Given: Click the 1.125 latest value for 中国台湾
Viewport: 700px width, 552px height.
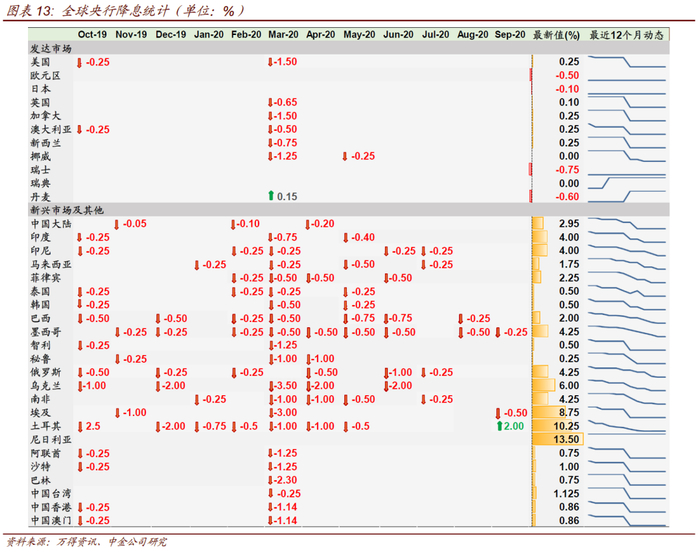Looking at the screenshot, I should coord(567,493).
